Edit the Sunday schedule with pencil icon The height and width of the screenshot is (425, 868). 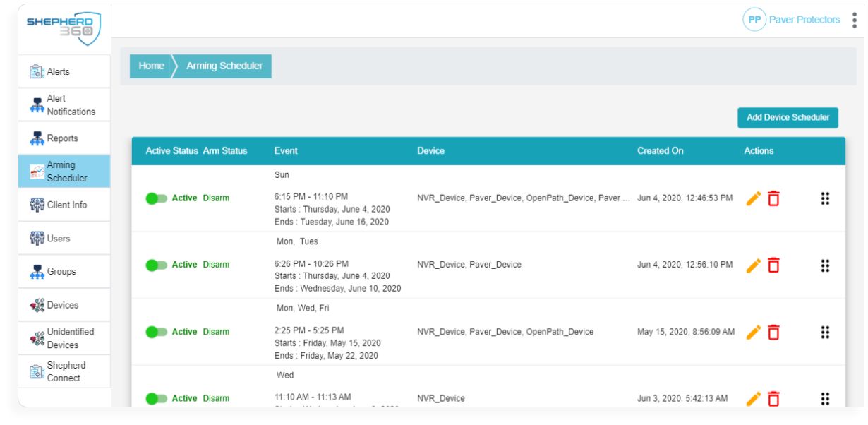[x=754, y=198]
